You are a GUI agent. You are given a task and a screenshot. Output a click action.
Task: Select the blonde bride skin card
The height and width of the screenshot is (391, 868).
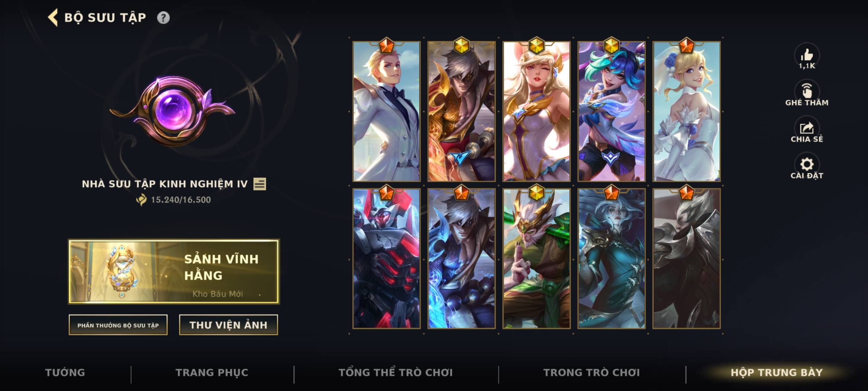[686, 112]
